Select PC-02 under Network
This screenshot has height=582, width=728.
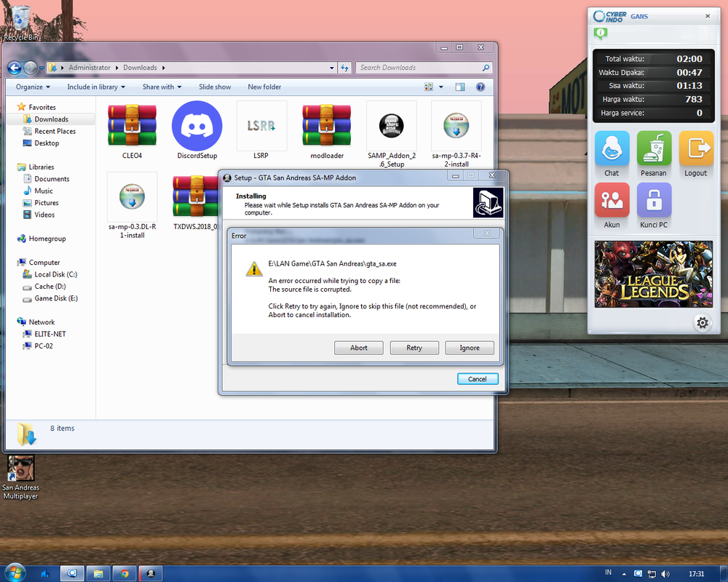pos(43,346)
